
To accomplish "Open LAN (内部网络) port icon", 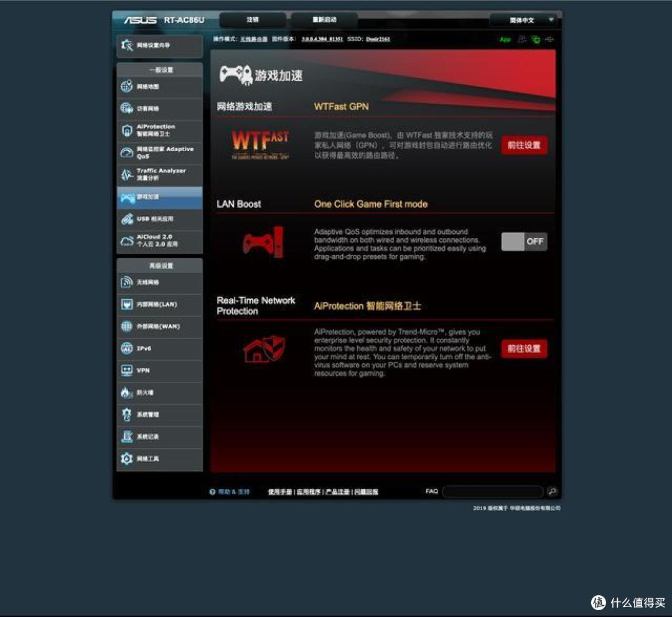I will [127, 304].
